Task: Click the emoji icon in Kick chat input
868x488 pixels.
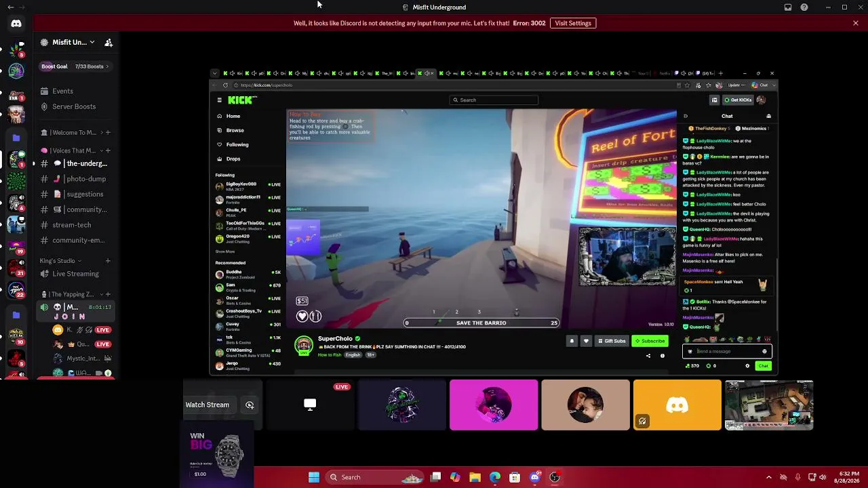Action: (x=764, y=351)
